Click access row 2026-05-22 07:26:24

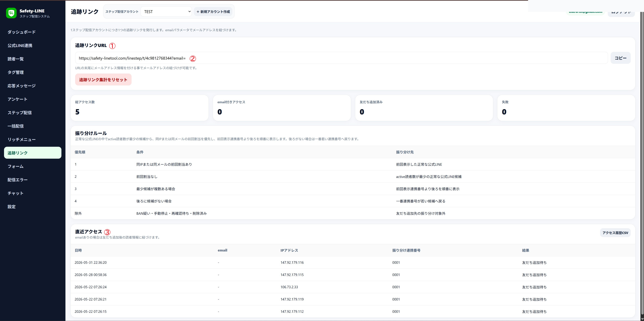click(x=353, y=287)
